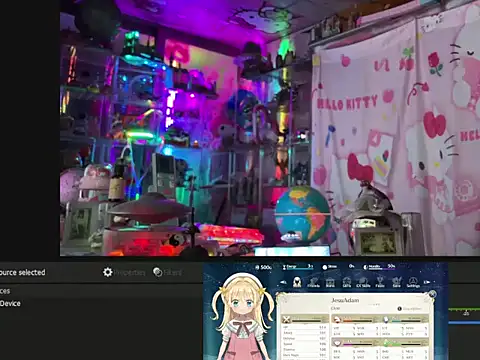Screen dimensions: 480x360
Task: Click the JesuAdam character name
Action: 345,300
